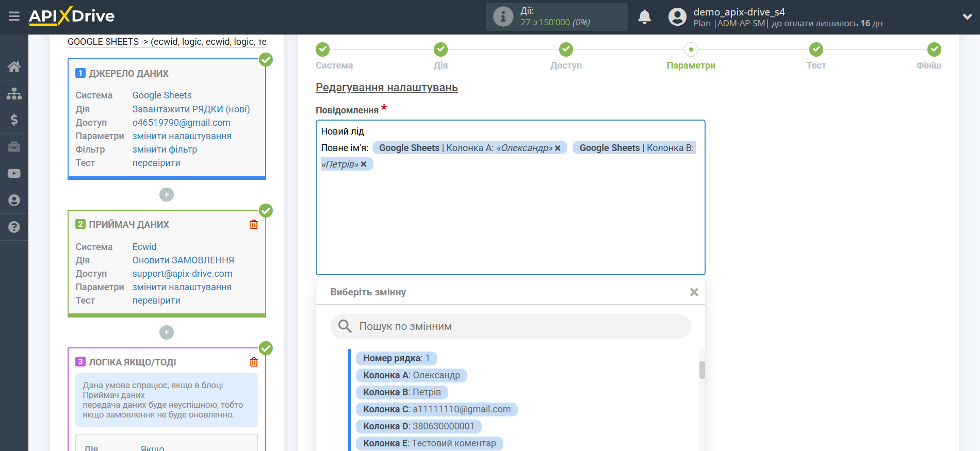Screen dimensions: 980x451
Task: Select the Колонка B: Петрів variable
Action: point(402,392)
